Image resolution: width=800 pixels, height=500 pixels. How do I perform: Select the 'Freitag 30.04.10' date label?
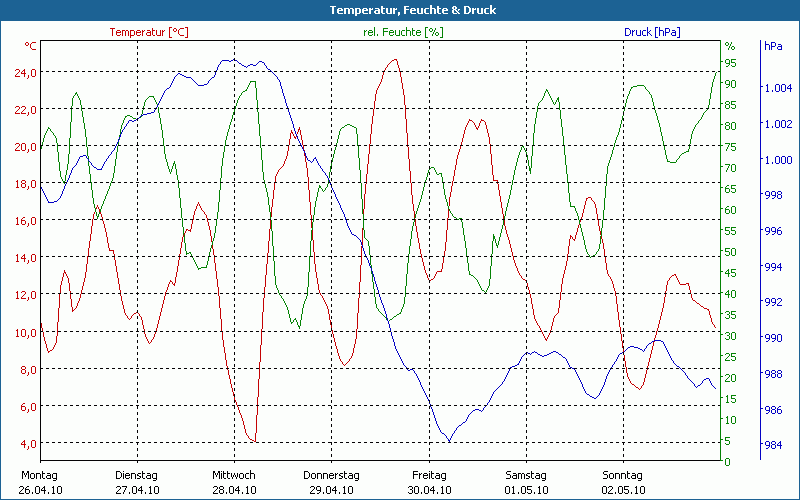click(429, 482)
